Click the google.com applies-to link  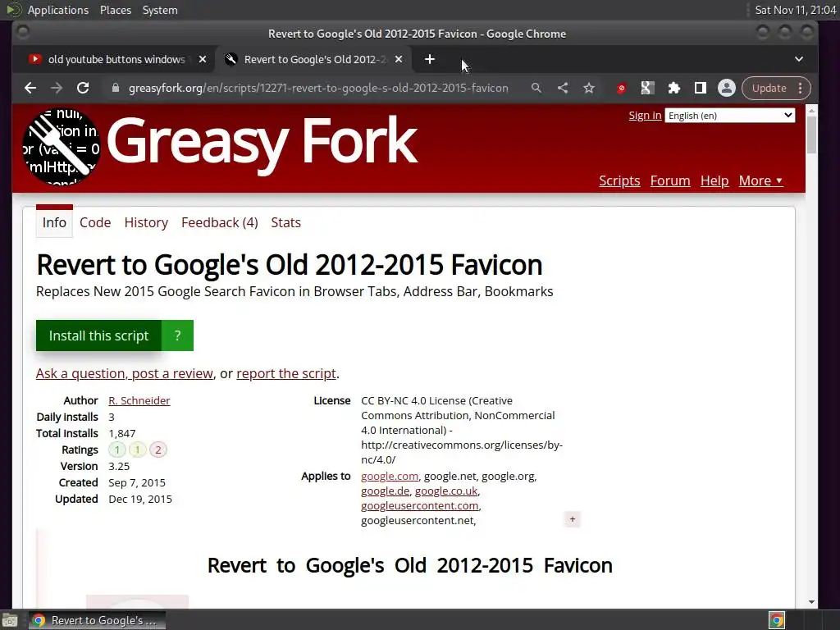click(x=390, y=476)
